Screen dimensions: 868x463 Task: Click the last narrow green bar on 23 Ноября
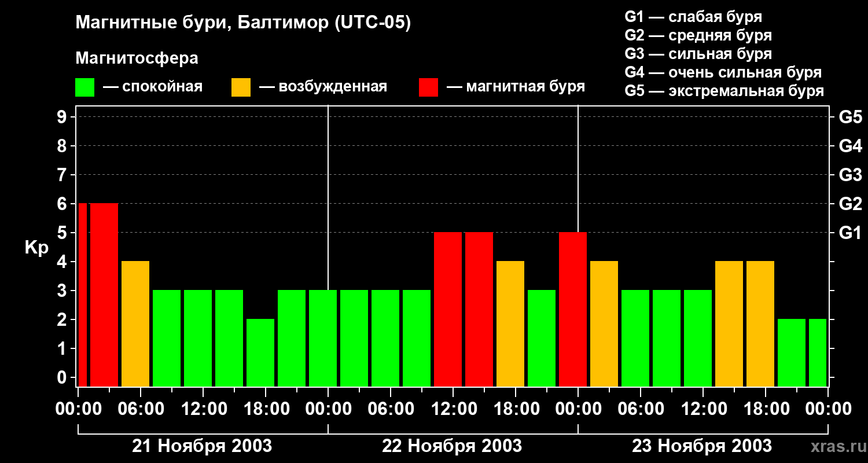pos(818,352)
